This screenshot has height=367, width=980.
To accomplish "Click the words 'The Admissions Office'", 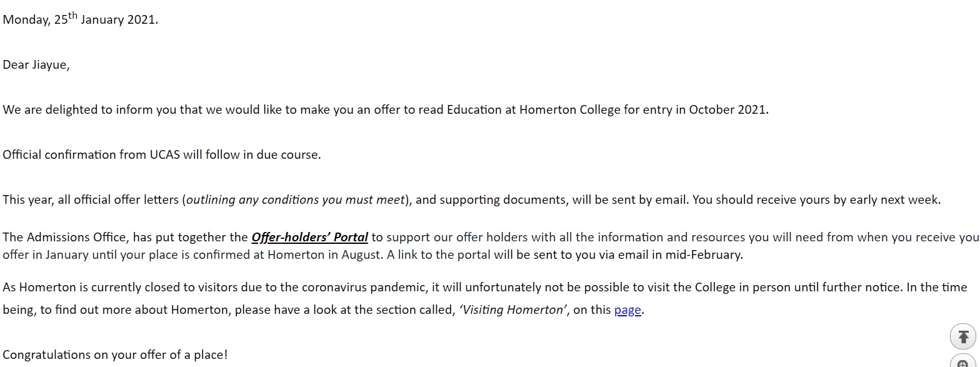I will pyautogui.click(x=64, y=238).
